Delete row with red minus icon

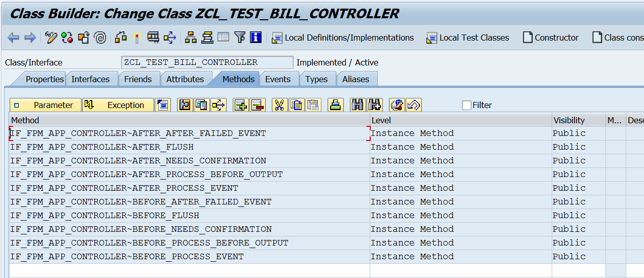pyautogui.click(x=258, y=105)
